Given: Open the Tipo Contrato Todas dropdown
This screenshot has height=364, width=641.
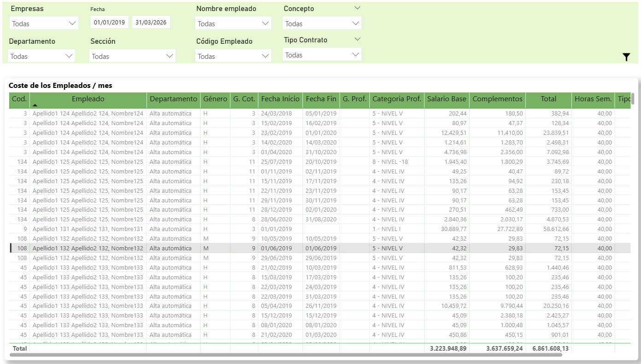Looking at the screenshot, I should coord(322,55).
